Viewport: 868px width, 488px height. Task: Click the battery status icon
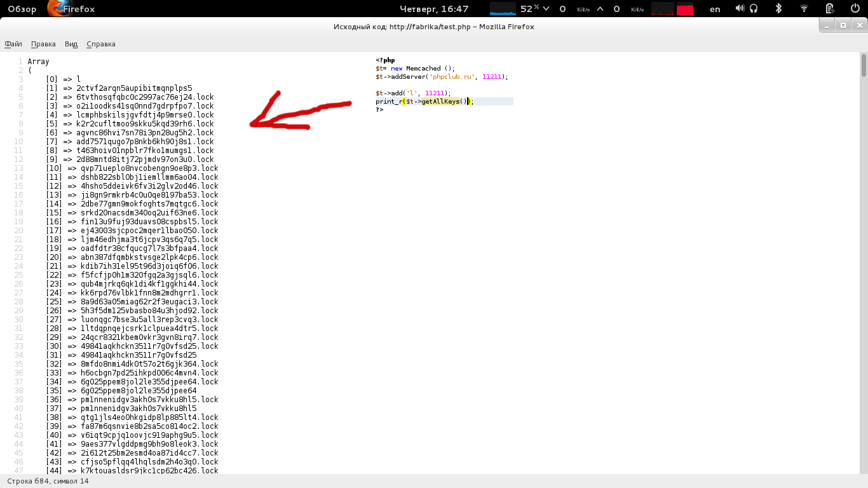coord(829,8)
